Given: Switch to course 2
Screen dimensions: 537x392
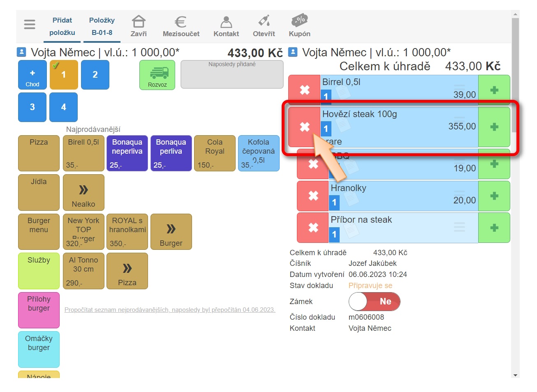Looking at the screenshot, I should 95,75.
